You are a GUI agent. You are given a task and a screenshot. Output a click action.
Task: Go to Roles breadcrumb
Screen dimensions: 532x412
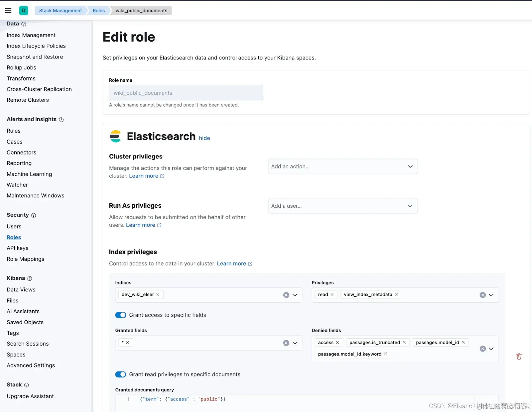coord(99,11)
